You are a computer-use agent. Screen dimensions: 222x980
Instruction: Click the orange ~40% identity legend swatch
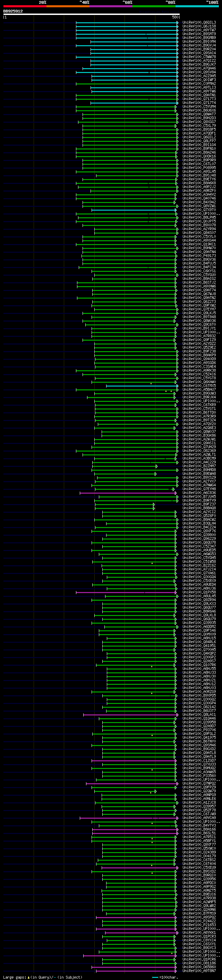point(68,6)
